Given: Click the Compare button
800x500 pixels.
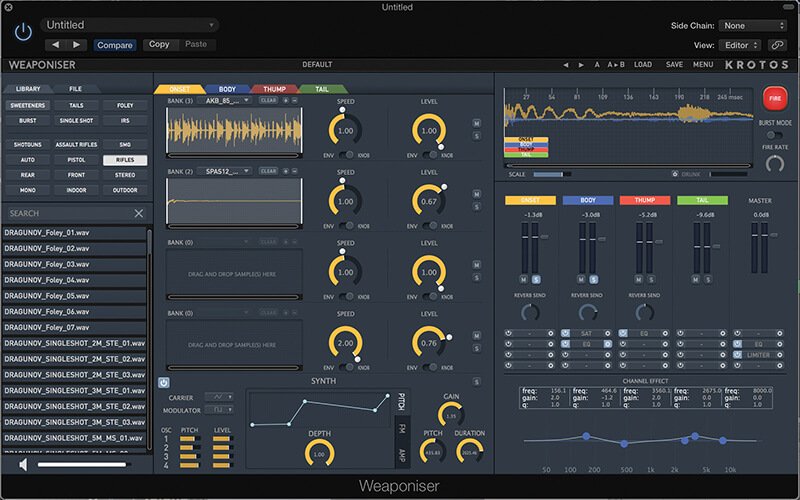Looking at the screenshot, I should pos(115,45).
